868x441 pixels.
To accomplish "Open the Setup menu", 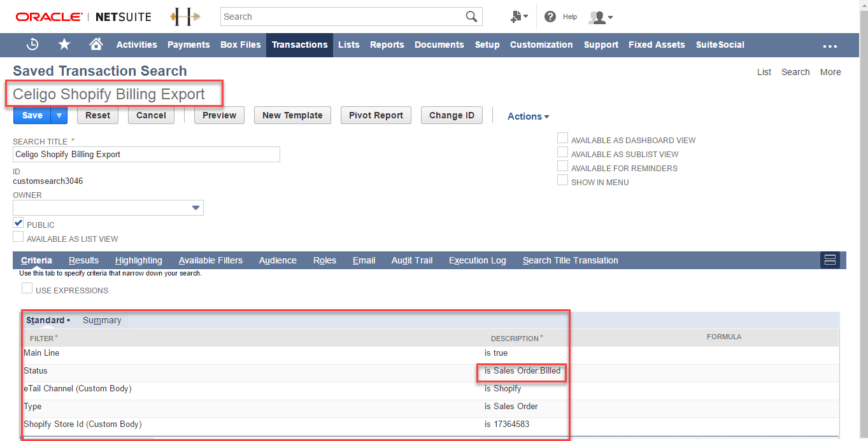I will point(487,45).
